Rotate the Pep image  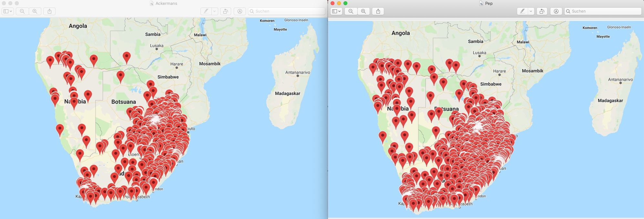542,11
